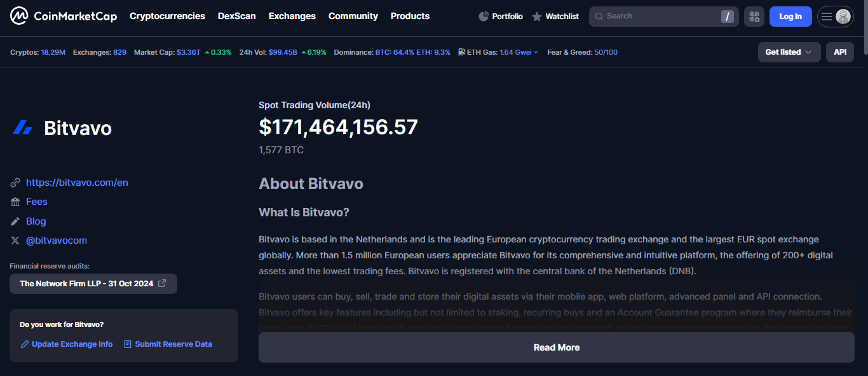868x376 pixels.
Task: Click the search magnifier icon
Action: [599, 17]
